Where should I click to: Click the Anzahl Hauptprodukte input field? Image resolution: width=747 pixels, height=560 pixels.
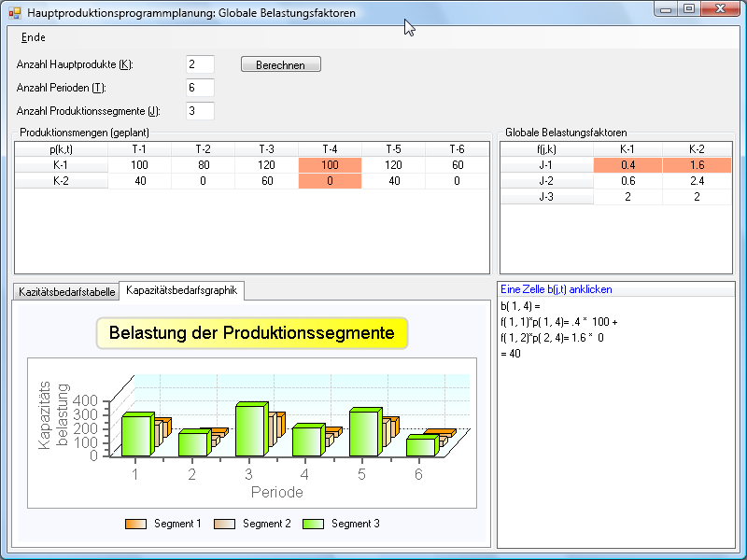click(x=200, y=64)
